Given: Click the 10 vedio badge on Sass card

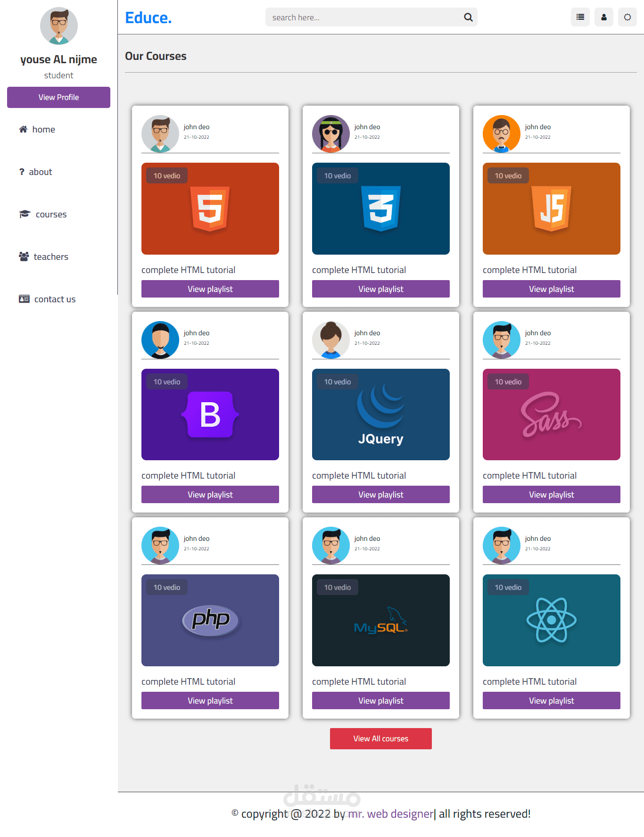Looking at the screenshot, I should [508, 382].
